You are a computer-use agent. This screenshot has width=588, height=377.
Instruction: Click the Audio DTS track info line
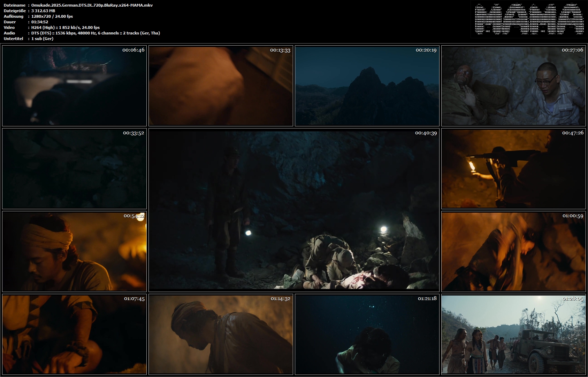[96, 33]
